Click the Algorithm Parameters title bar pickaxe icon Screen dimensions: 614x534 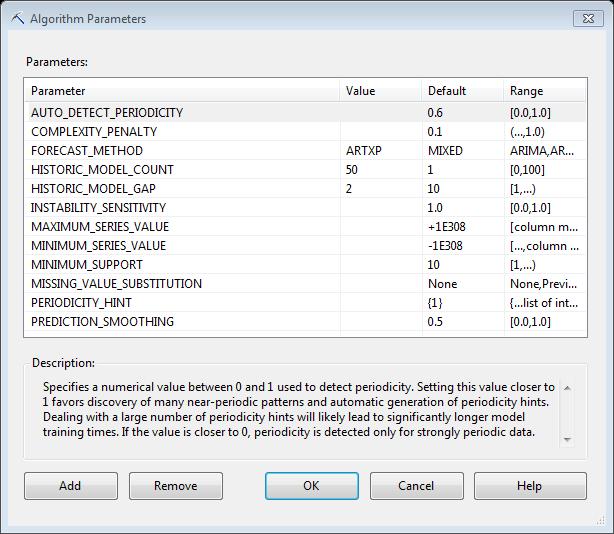pyautogui.click(x=18, y=18)
